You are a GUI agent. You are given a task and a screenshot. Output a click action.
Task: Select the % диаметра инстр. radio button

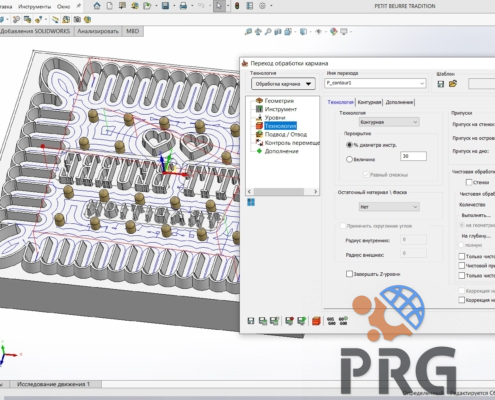(349, 145)
